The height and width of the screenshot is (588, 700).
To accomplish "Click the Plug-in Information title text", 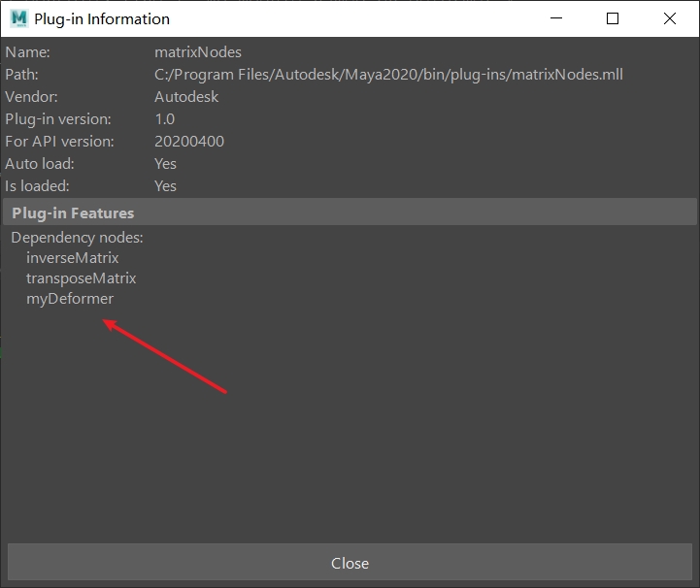I will pos(102,18).
